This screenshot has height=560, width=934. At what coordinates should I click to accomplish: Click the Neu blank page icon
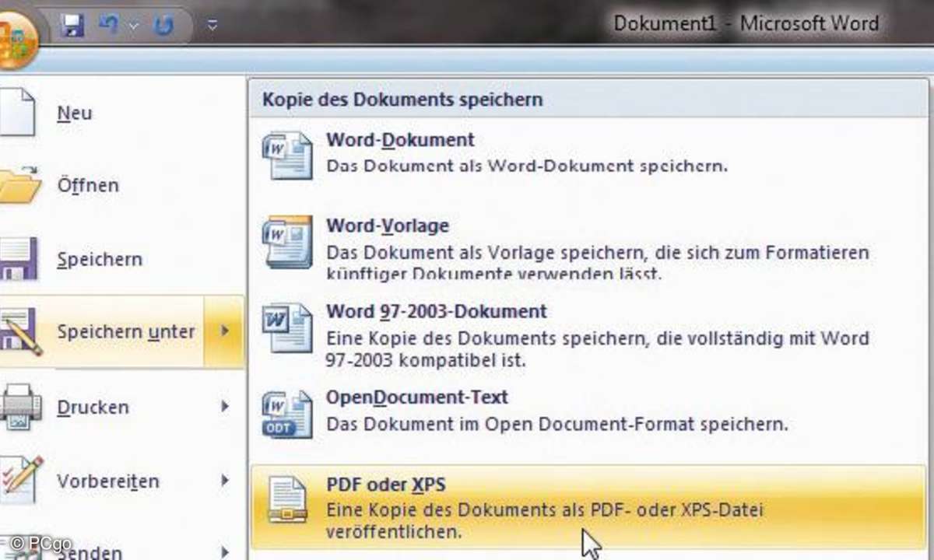tap(17, 111)
